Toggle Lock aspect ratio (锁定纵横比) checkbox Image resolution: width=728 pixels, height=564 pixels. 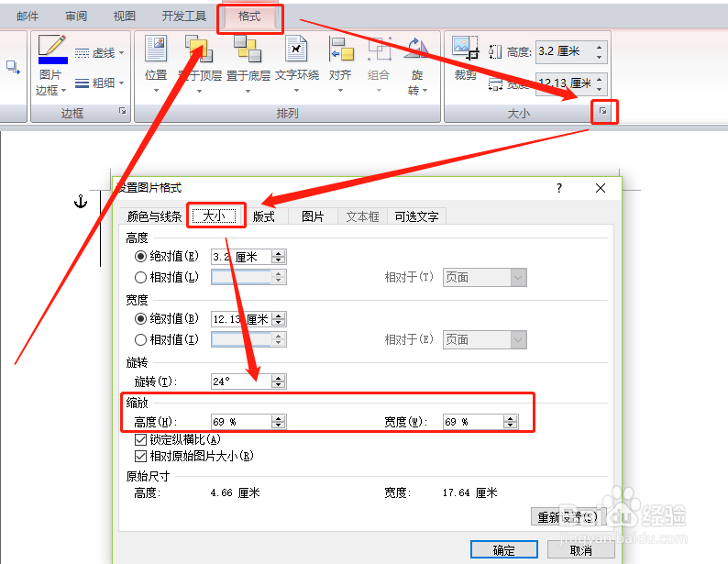click(x=140, y=439)
